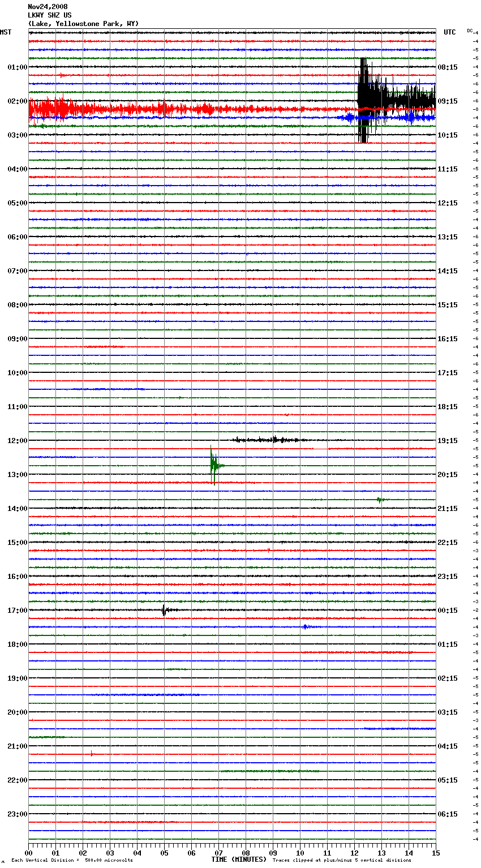This screenshot has width=481, height=868.
Task: Click the minute 03 tick label on the bottom axis
Action: (110, 853)
